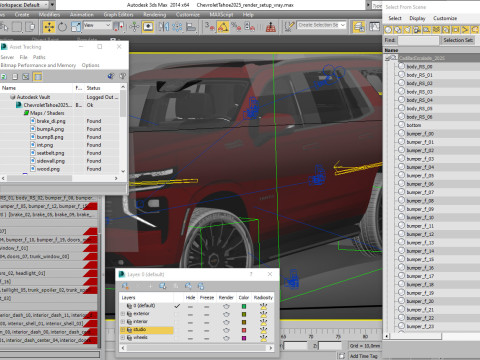Collapse the root node in Select From Scene
480x360 pixels.
coord(387,58)
